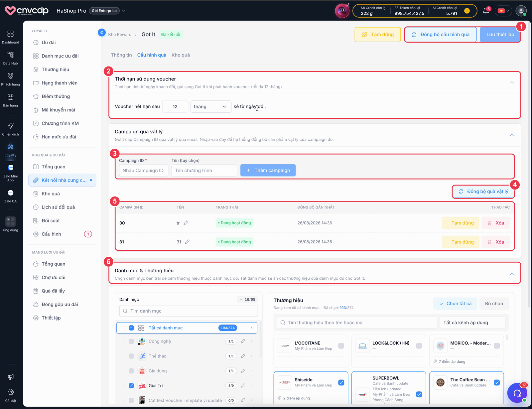The width and height of the screenshot is (532, 409).
Task: Open the Data Hub sidebar icon
Action: 11,58
